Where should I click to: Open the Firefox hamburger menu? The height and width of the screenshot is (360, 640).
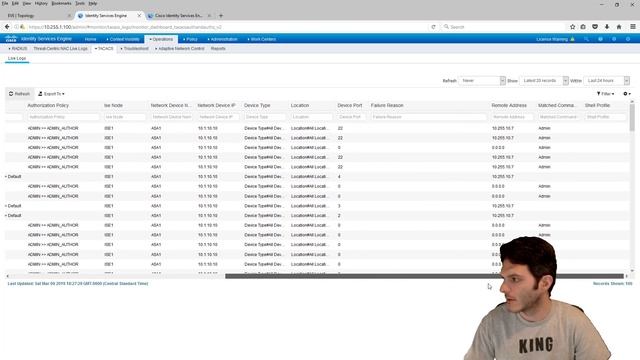point(633,27)
